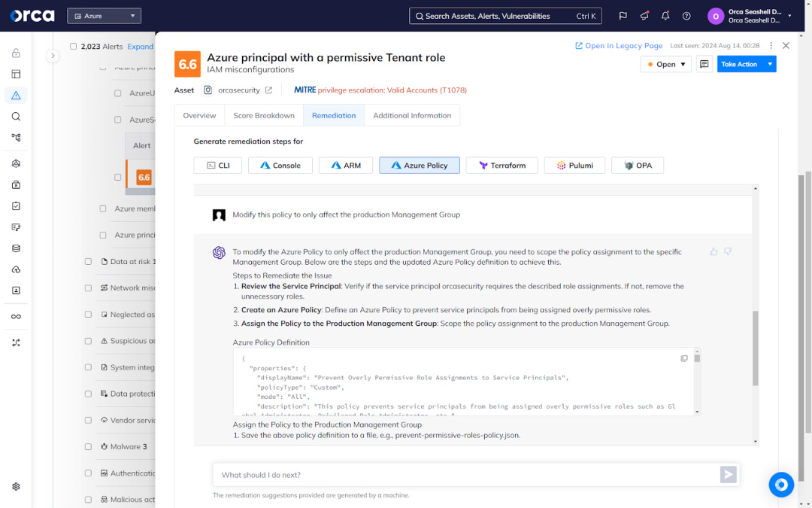Click the lock icon in left sidebar
The width and height of the screenshot is (812, 508).
click(16, 53)
